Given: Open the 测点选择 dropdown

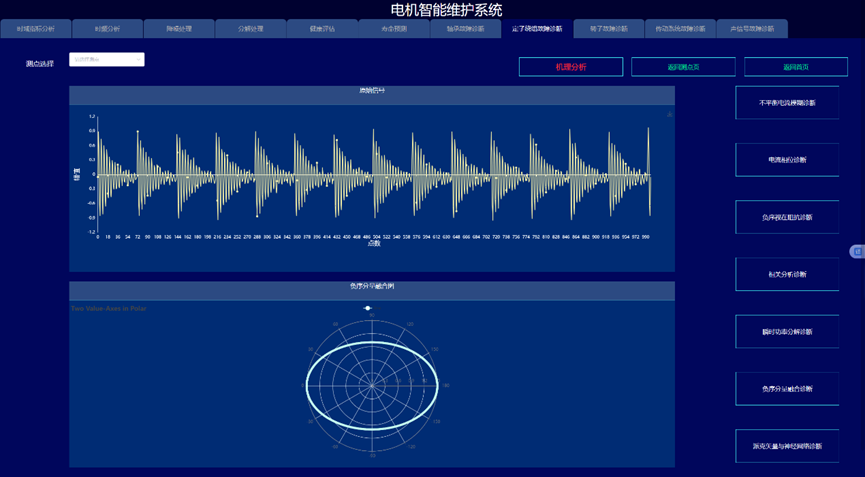Looking at the screenshot, I should click(x=107, y=60).
